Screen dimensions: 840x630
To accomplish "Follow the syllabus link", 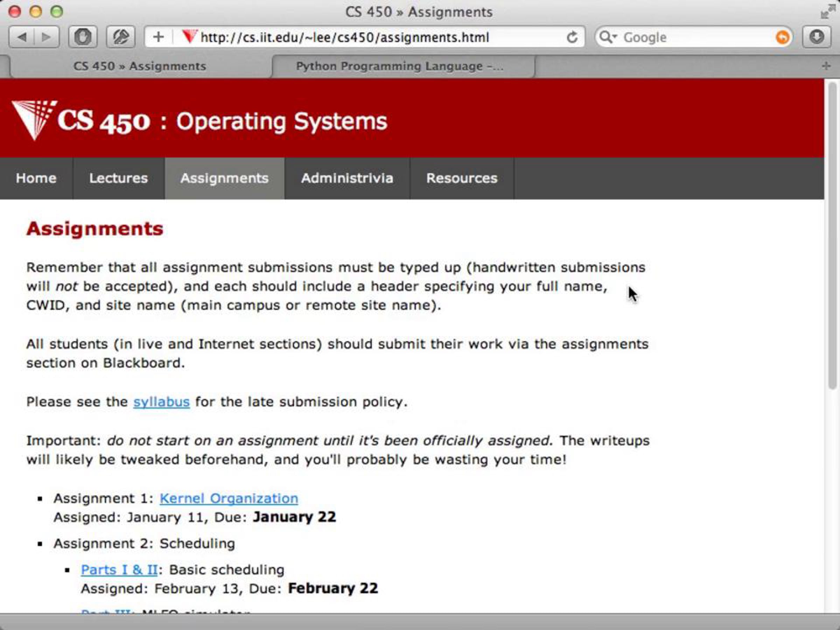I will pyautogui.click(x=161, y=402).
